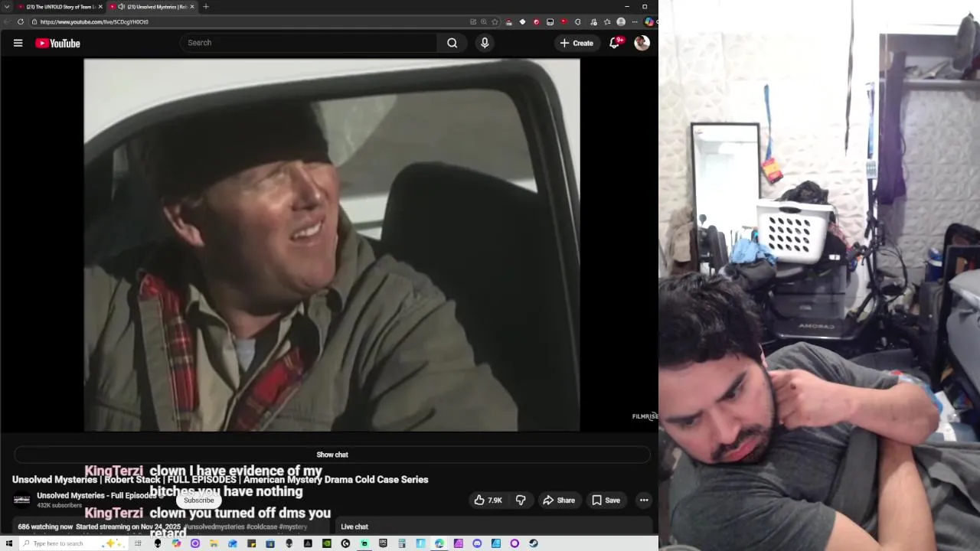Open Steam from the taskbar
The image size is (980, 551).
click(533, 543)
